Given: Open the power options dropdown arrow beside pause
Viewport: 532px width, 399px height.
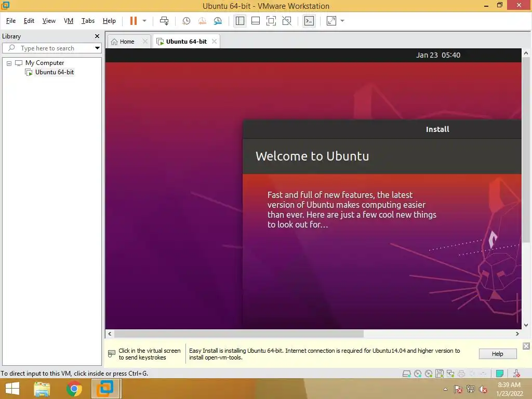Looking at the screenshot, I should pos(144,21).
